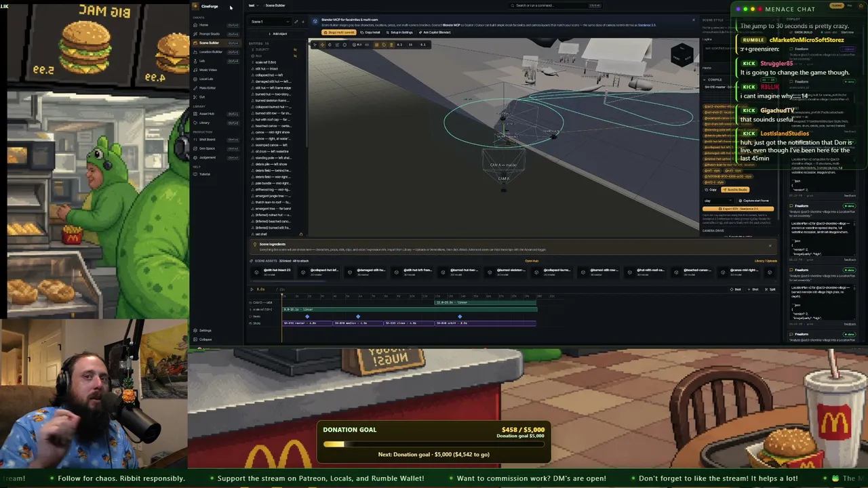Collapse the CineForge sidebar

(x=202, y=340)
